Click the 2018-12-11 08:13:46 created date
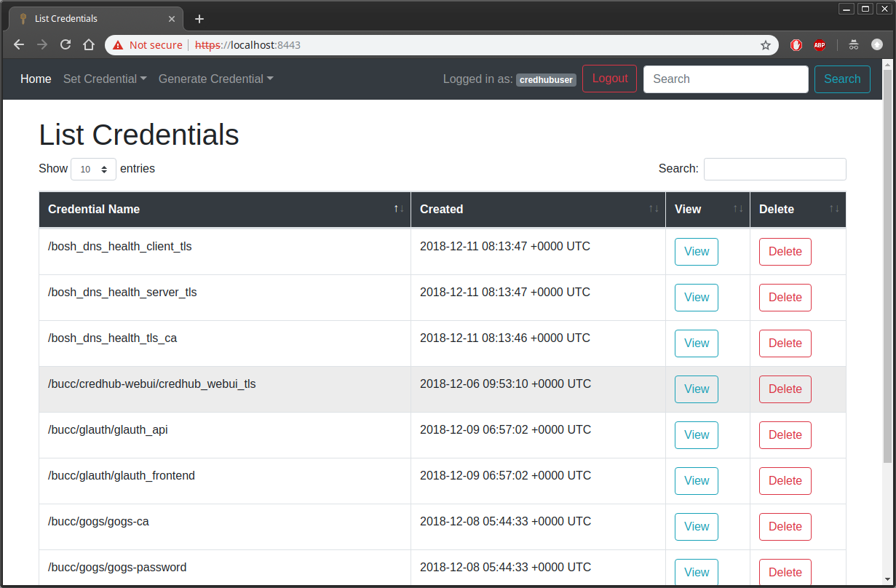 click(x=505, y=338)
